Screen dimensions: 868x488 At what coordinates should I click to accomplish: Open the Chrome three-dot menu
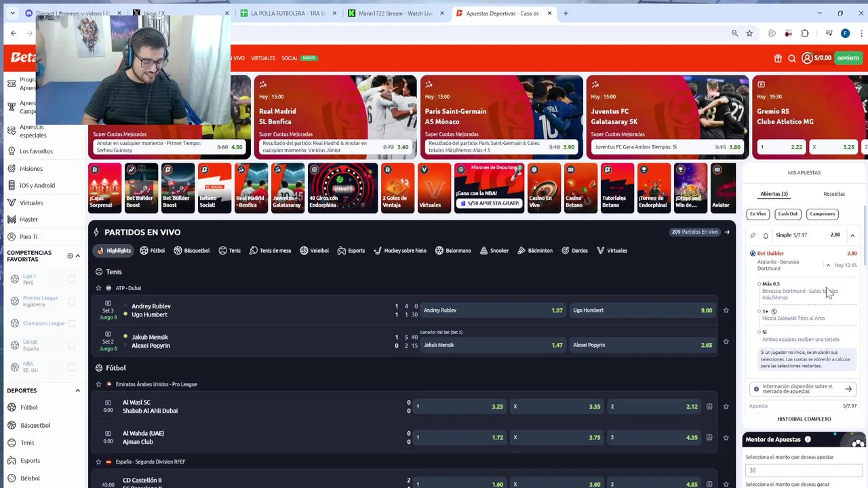pyautogui.click(x=861, y=33)
